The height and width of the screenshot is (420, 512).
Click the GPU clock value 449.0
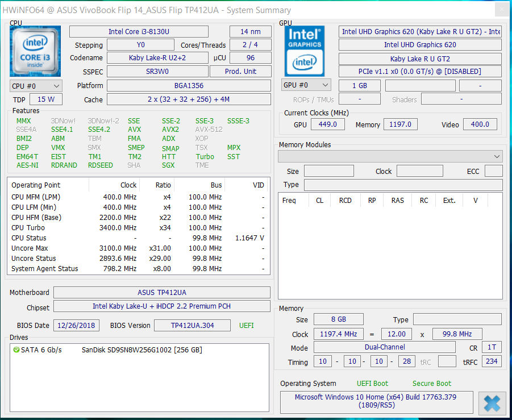(327, 124)
